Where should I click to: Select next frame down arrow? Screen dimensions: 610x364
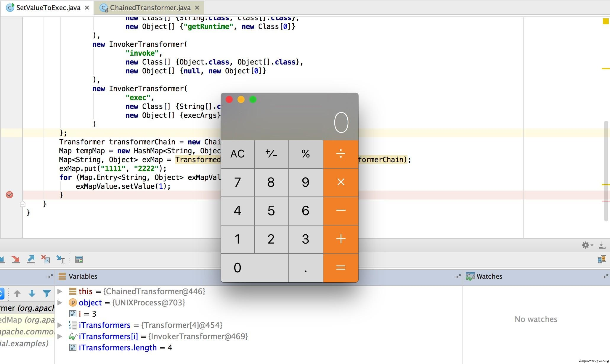(x=32, y=294)
